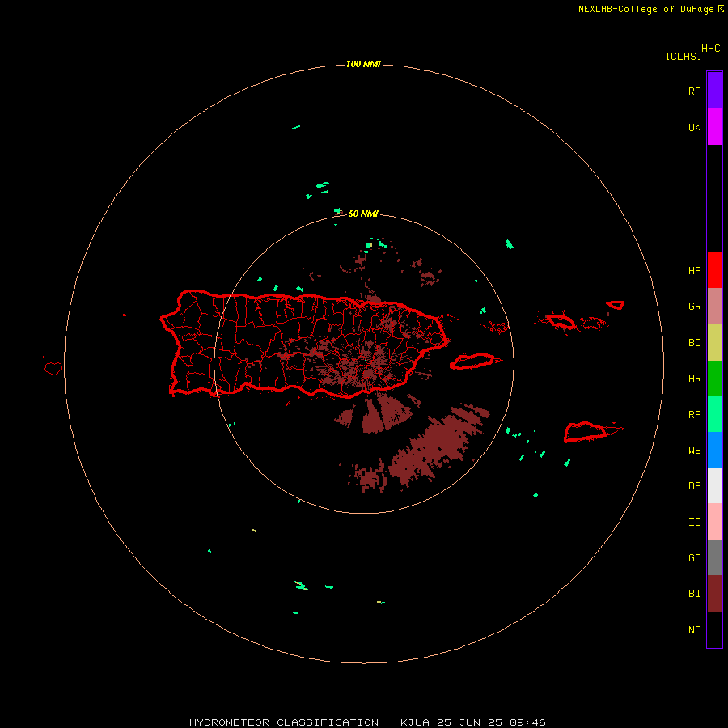728x728 pixels.
Task: Click the RA legend label
Action: tap(694, 414)
